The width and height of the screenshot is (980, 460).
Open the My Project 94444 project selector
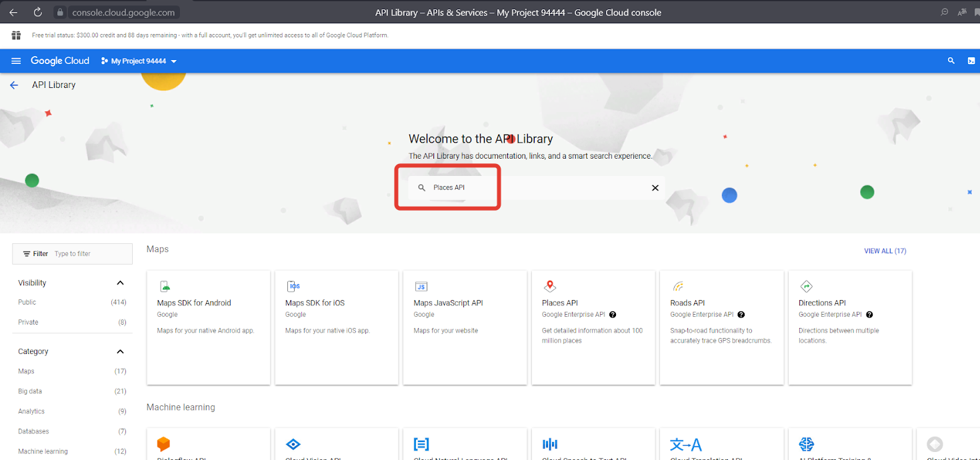[x=139, y=61]
